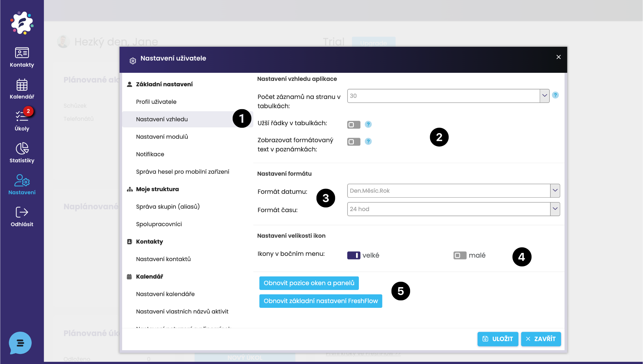Open the Statistiky chart icon

[22, 148]
